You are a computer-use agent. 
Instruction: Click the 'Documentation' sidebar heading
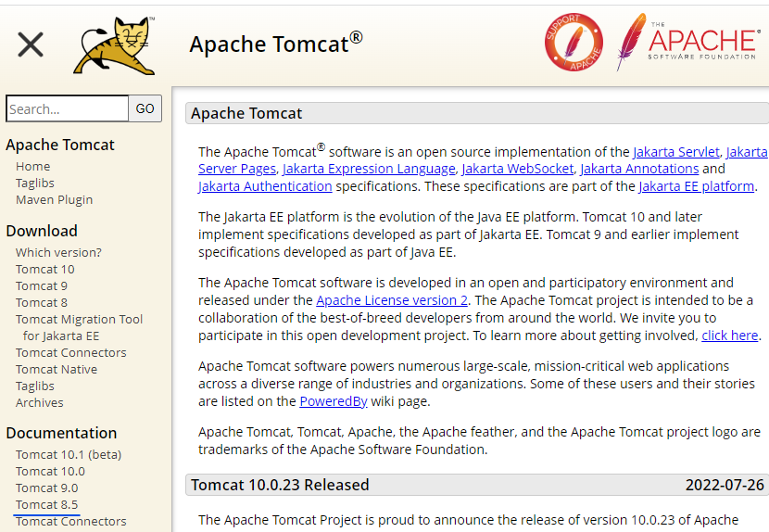pyautogui.click(x=61, y=433)
